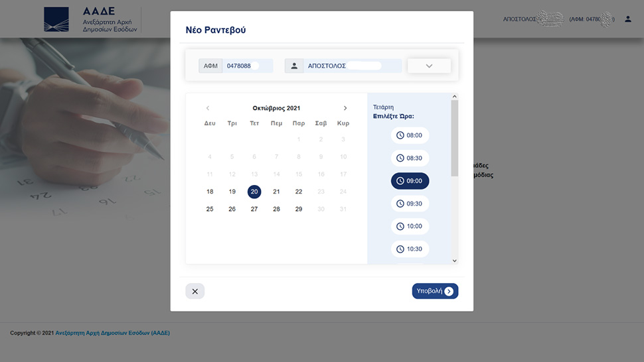
Task: Select the 10:00 time slot
Action: pos(410,226)
